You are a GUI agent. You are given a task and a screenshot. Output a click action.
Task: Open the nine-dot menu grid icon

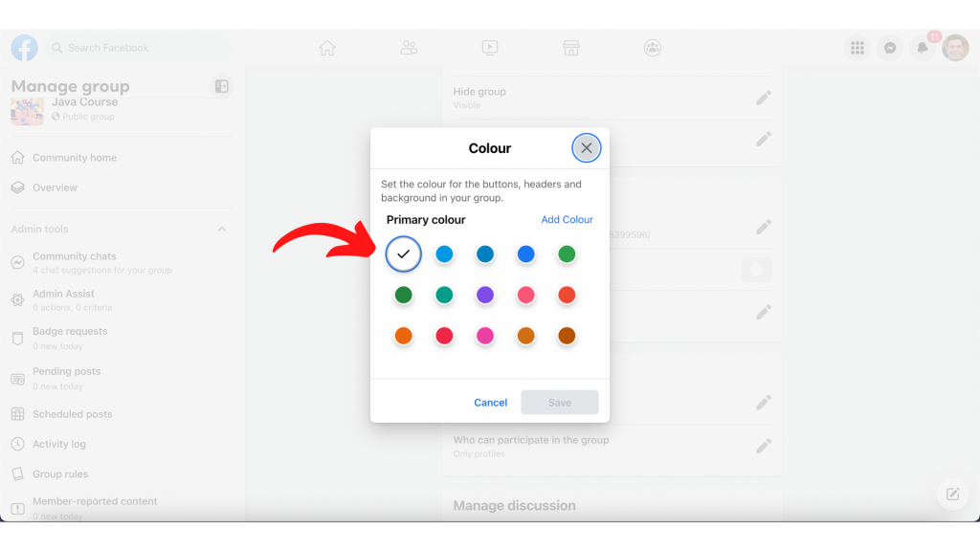tap(857, 48)
